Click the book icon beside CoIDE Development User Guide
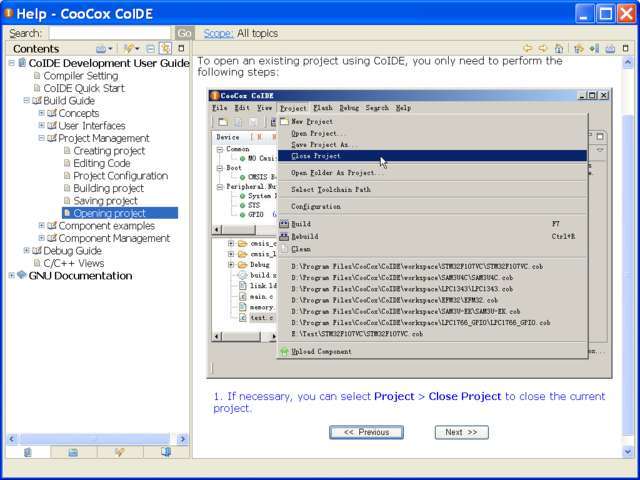The width and height of the screenshot is (640, 480). [22, 63]
